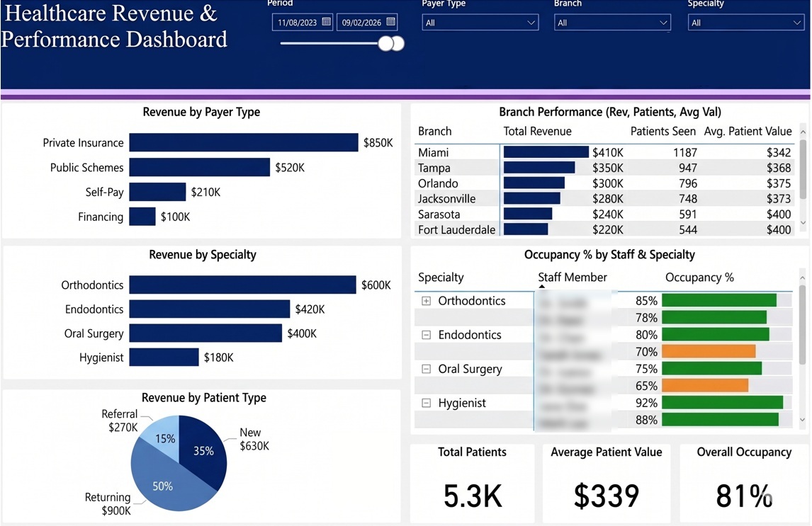This screenshot has height=526, width=812.
Task: Click the Revenue by Payer Type title
Action: pos(201,113)
